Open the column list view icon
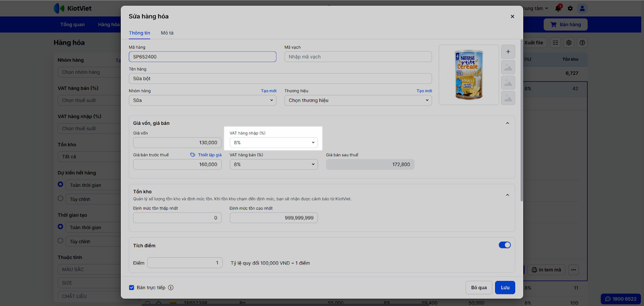The width and height of the screenshot is (644, 306). (x=555, y=43)
